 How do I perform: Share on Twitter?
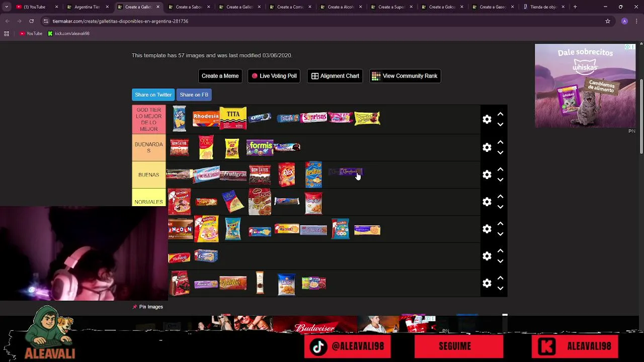pyautogui.click(x=153, y=95)
